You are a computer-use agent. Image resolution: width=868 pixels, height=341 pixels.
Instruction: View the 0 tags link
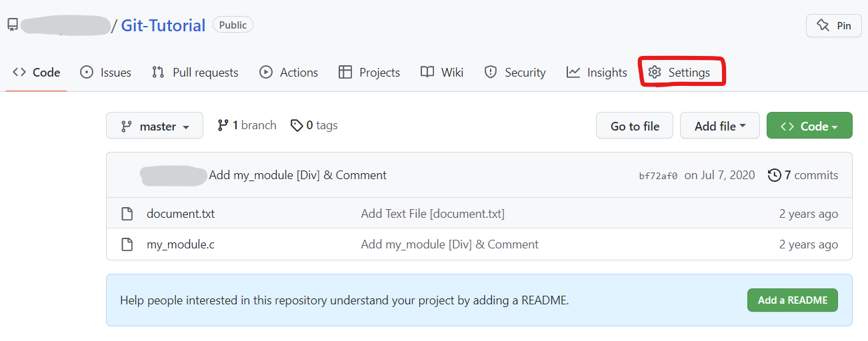click(314, 125)
